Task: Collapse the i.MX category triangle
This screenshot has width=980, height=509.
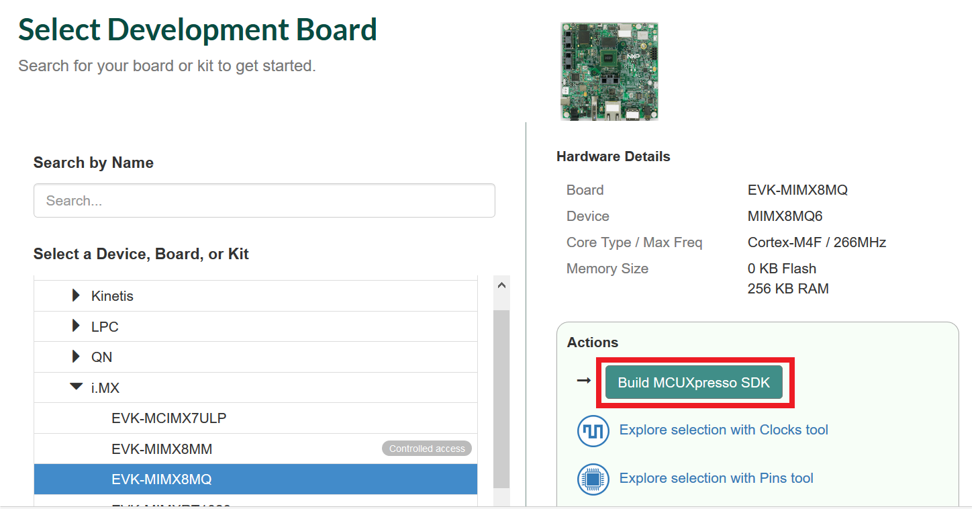Action: (x=76, y=387)
